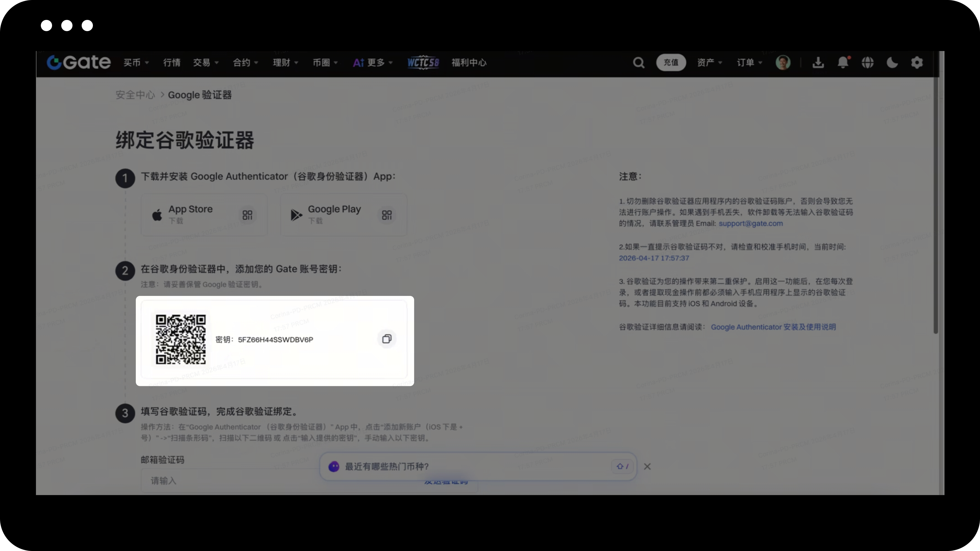Expand the 订单 dropdown
This screenshot has height=551, width=980.
[x=749, y=63]
